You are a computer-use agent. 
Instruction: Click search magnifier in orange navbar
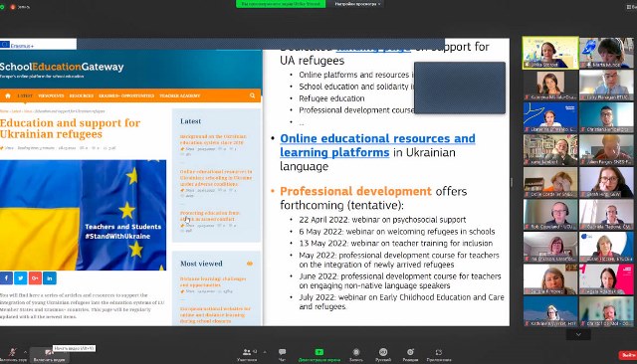point(252,95)
